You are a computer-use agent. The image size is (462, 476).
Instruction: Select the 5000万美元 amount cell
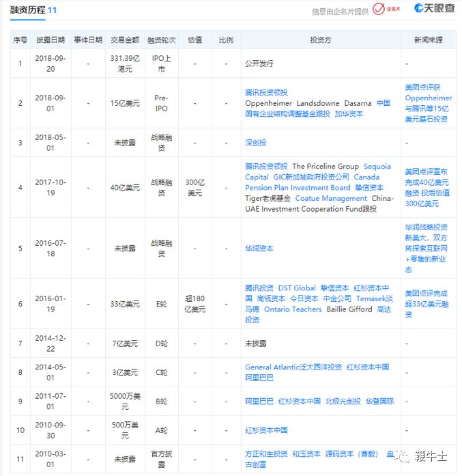tap(125, 402)
